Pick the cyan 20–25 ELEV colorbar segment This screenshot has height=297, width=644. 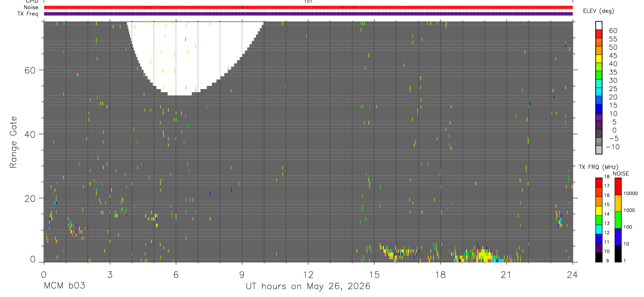click(598, 93)
